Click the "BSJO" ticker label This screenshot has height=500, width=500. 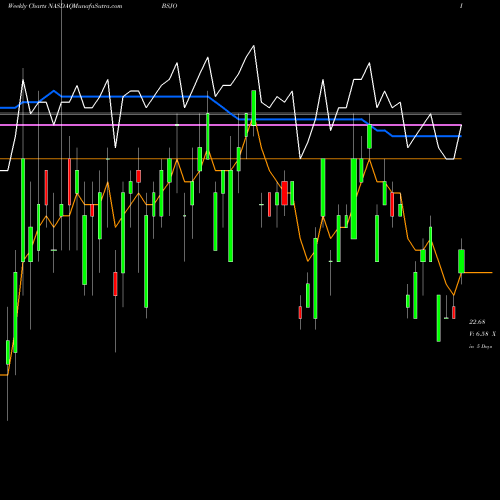[x=169, y=6]
